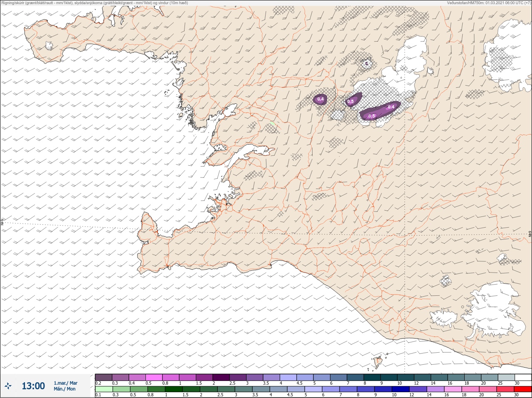The image size is (532, 398).
Task: Select the red 30 swatch in bottom legend
Action: click(x=523, y=389)
